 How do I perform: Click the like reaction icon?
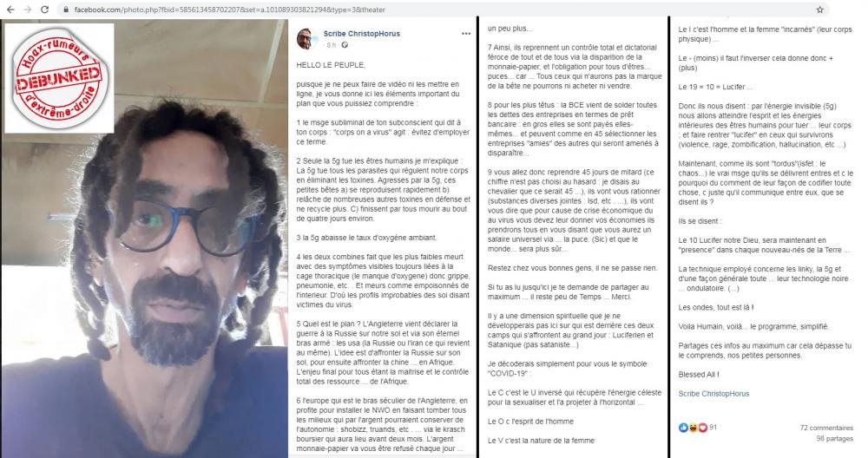click(683, 428)
